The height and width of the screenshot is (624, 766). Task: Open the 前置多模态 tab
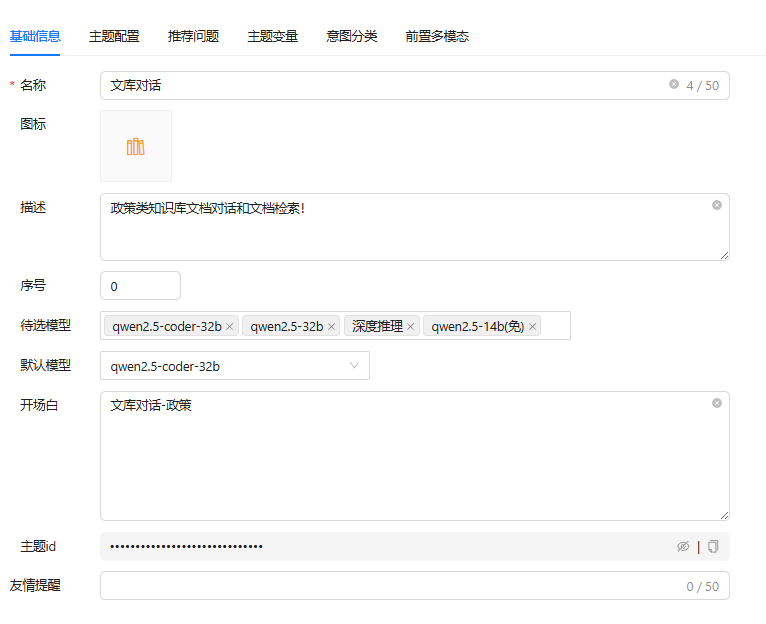click(437, 36)
